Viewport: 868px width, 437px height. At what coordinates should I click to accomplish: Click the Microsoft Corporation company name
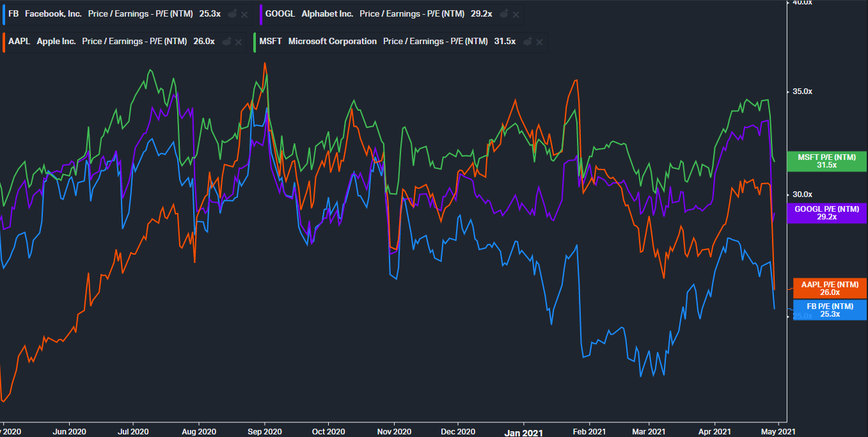click(x=333, y=42)
